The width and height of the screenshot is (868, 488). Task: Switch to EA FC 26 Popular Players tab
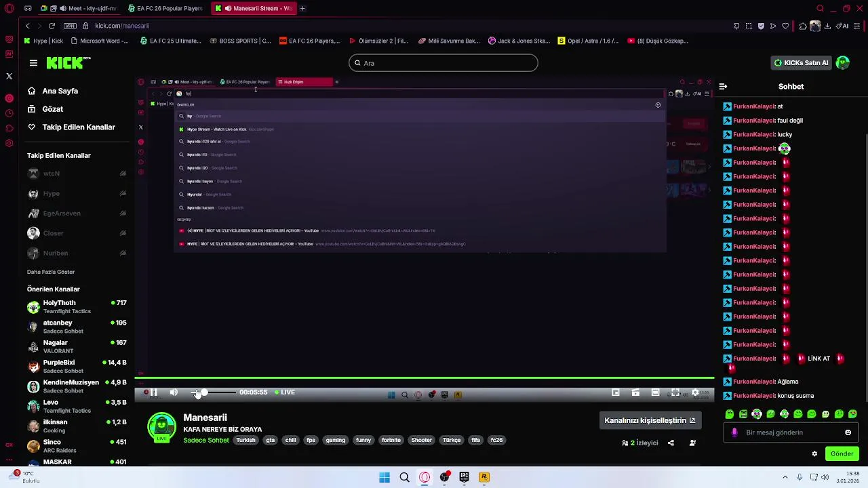[165, 9]
